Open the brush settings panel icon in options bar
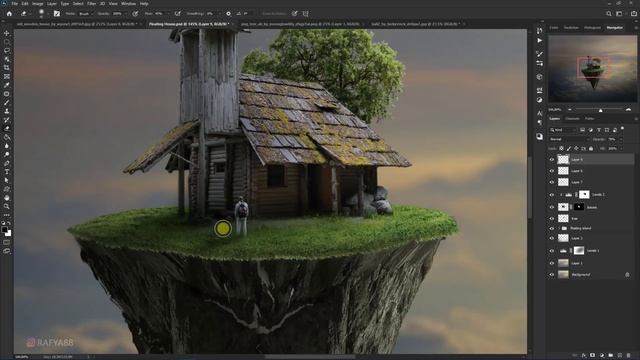This screenshot has width=640, height=360. (57, 13)
